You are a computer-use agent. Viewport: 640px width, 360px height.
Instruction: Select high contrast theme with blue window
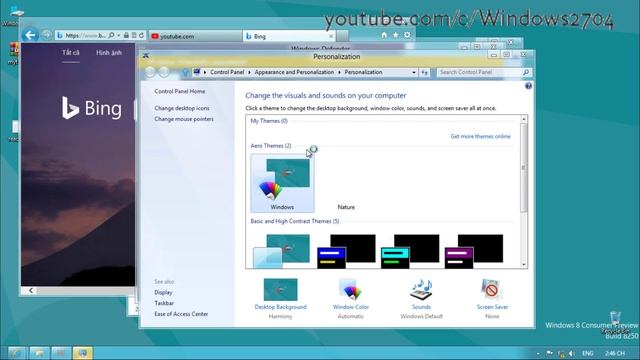point(346,250)
